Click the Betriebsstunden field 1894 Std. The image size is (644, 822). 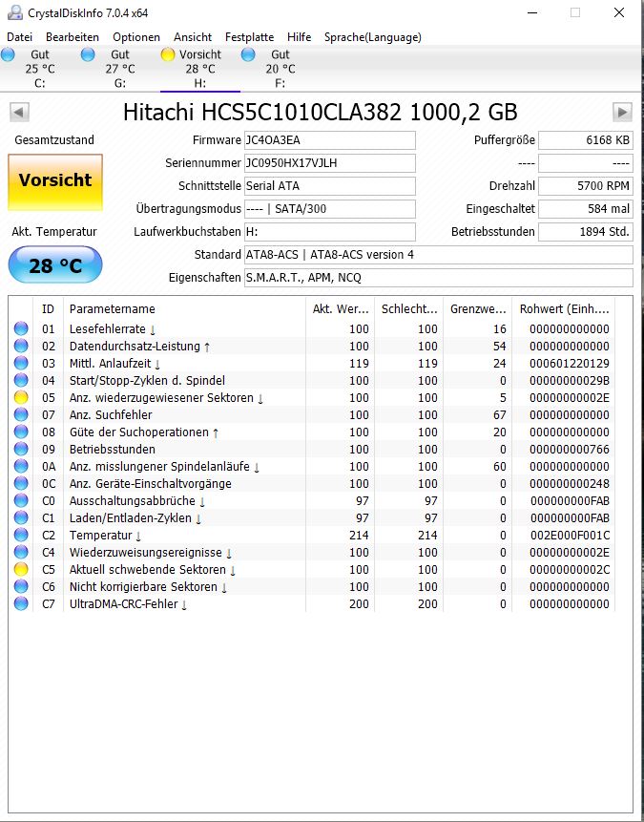click(585, 232)
